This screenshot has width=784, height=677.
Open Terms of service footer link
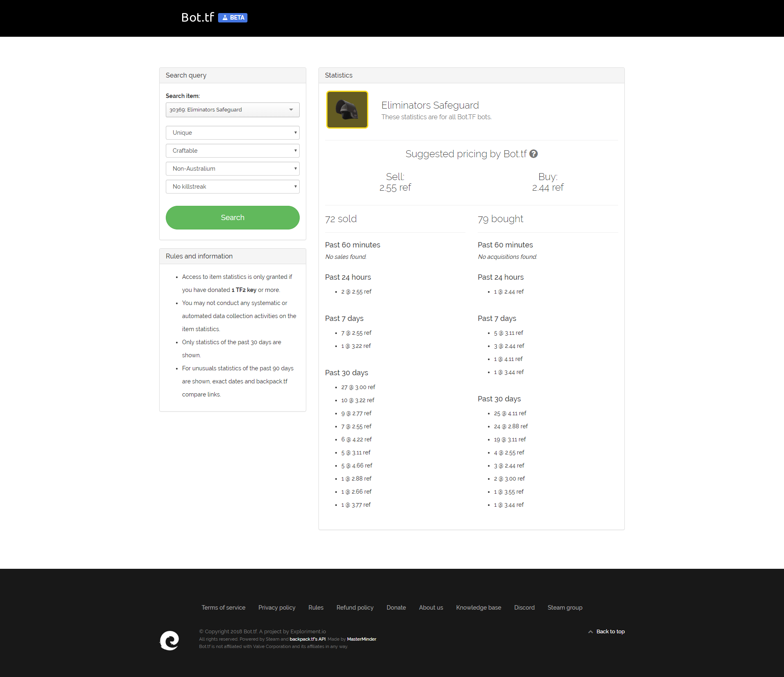pyautogui.click(x=223, y=608)
